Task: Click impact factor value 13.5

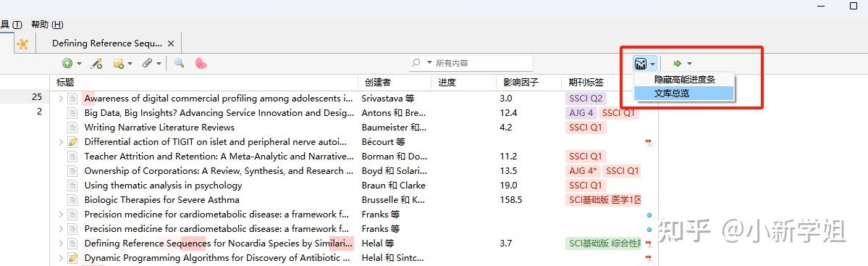Action: pyautogui.click(x=508, y=170)
